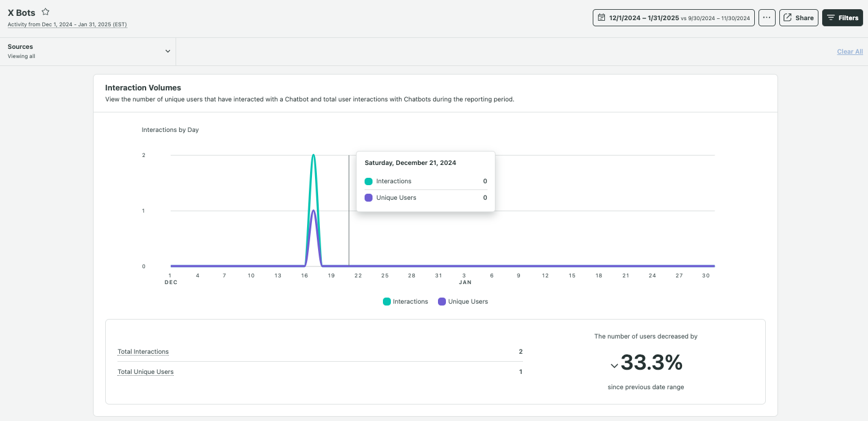Click the teal Interactions swatch in tooltip
The width and height of the screenshot is (868, 421).
pyautogui.click(x=368, y=181)
